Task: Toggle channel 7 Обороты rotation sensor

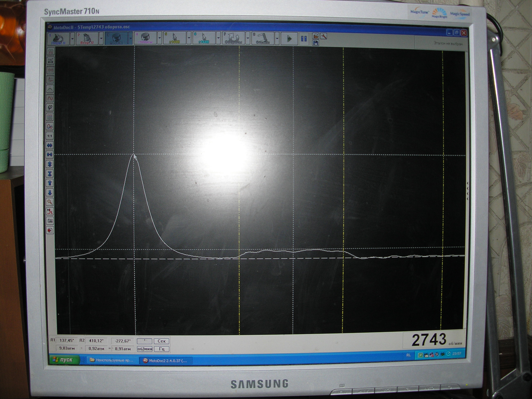Action: tap(234, 38)
